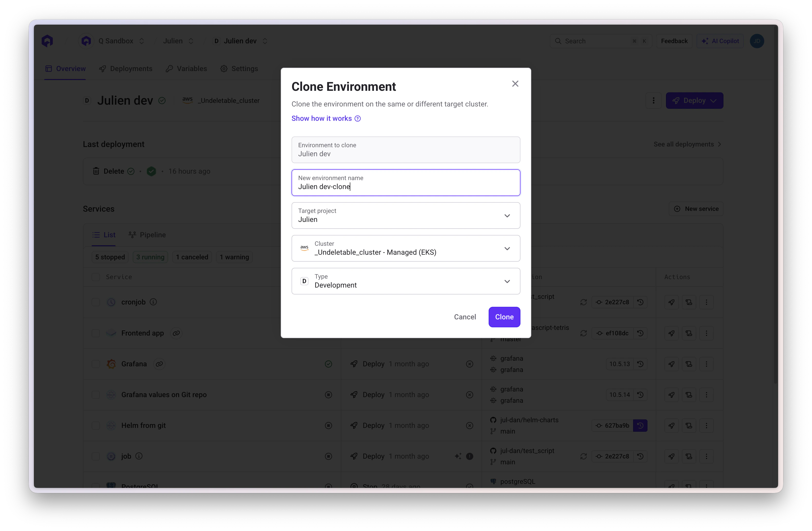
Task: Check the Grafana values on Git repo checkbox
Action: click(x=96, y=395)
